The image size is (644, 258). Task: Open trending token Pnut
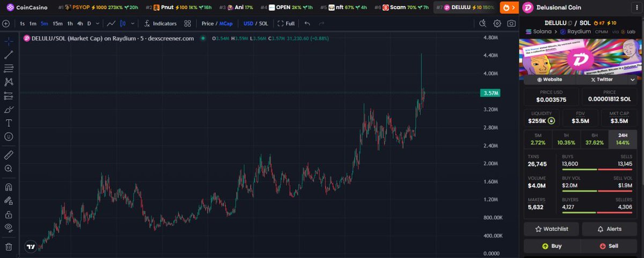click(x=179, y=8)
